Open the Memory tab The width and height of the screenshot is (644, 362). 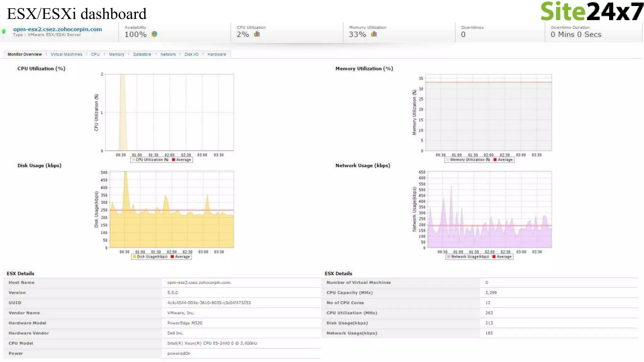(117, 54)
